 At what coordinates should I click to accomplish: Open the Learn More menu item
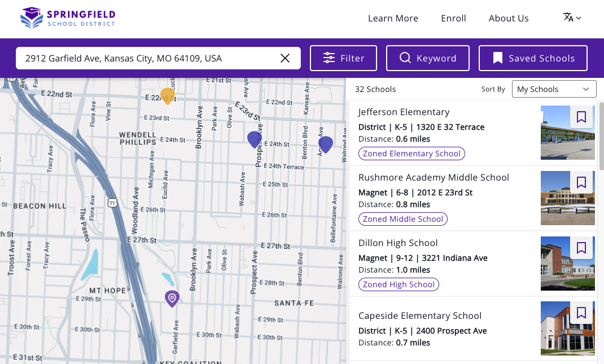393,18
